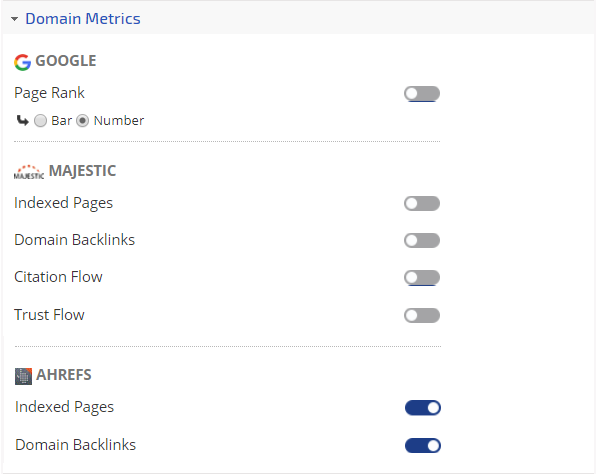Click the MAJESTIC section heading text

pos(82,171)
